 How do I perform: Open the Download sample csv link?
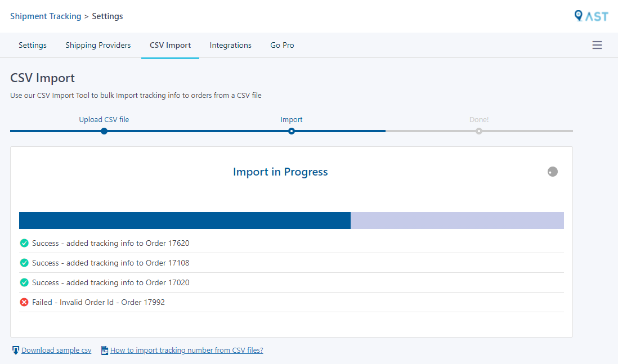[56, 350]
